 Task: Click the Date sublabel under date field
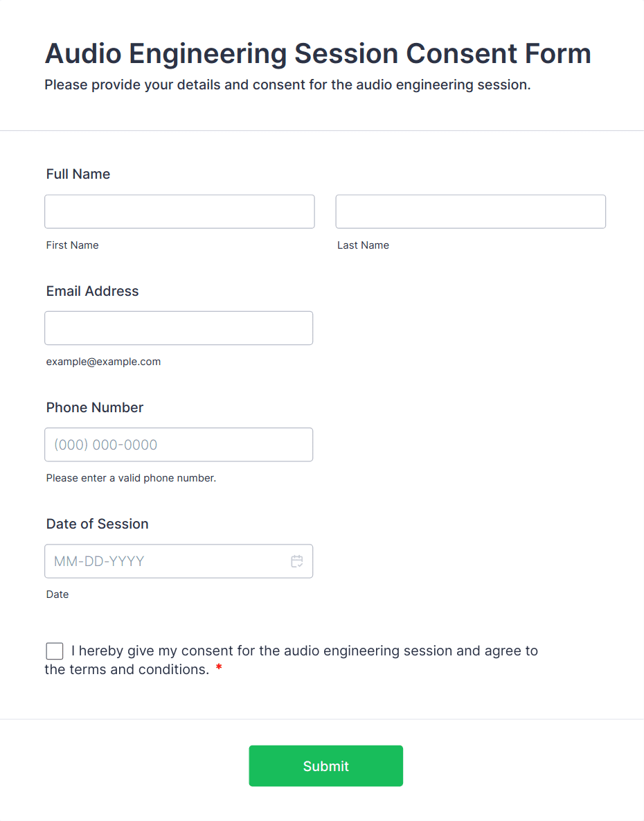click(57, 594)
